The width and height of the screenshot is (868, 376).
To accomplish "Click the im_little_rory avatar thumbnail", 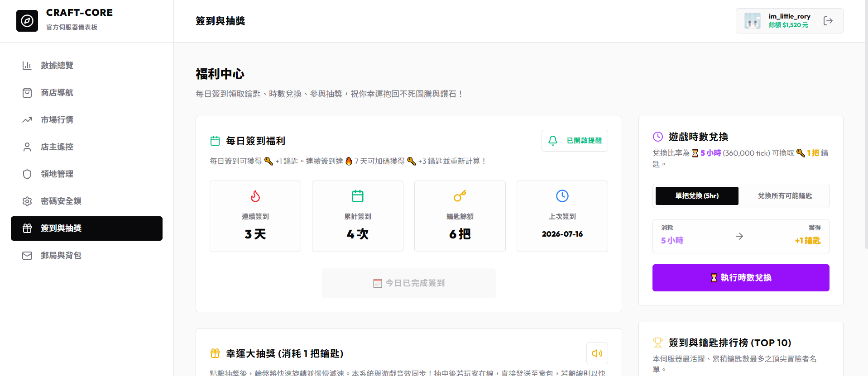I will coord(753,21).
